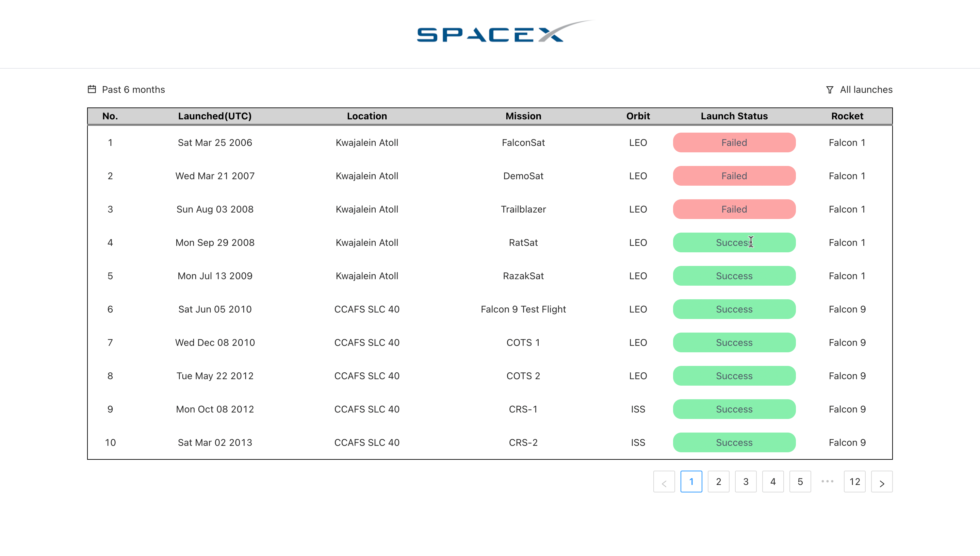Viewport: 980px width, 556px height.
Task: Select the CRS-2 mission row
Action: 523,442
